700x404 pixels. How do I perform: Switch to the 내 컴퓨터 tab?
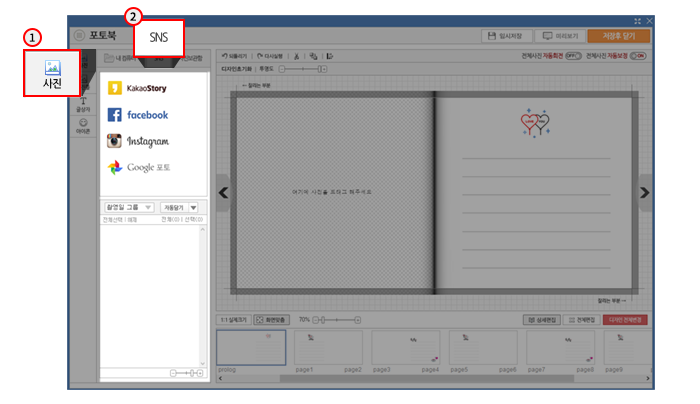[x=119, y=58]
